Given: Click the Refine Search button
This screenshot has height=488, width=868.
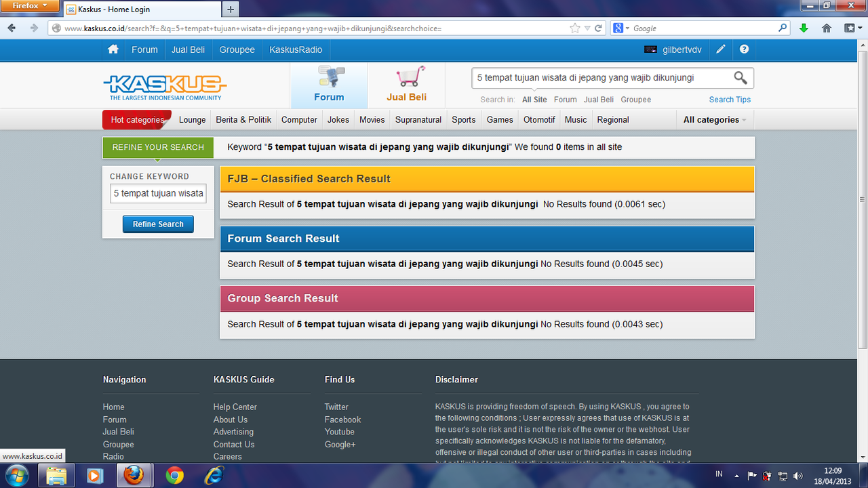Looking at the screenshot, I should (158, 224).
